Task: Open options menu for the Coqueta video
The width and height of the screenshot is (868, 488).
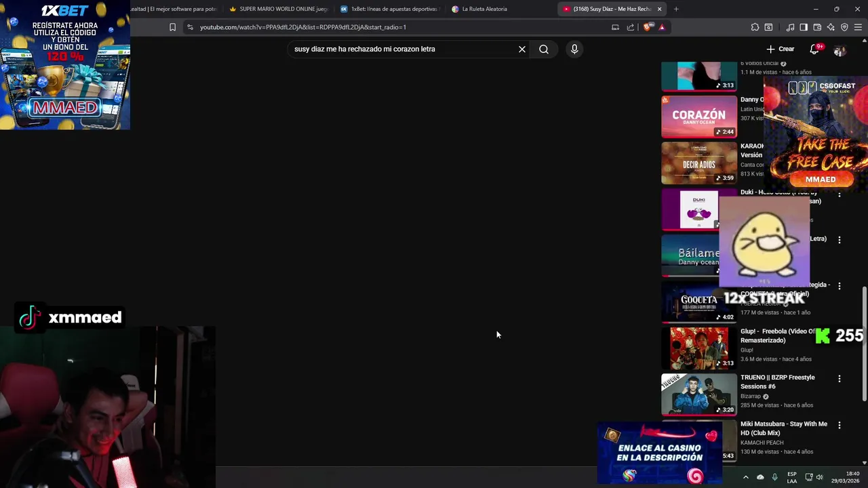Action: coord(840,286)
